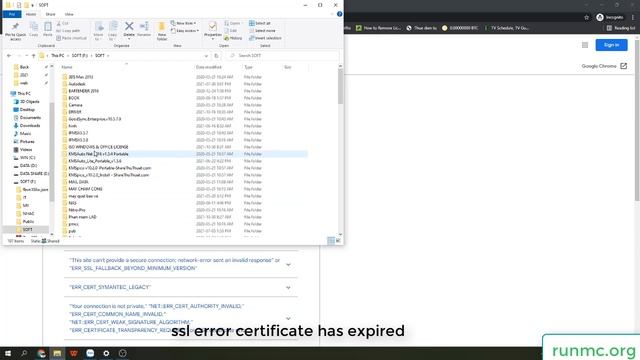Sort by the Type column header
The width and height of the screenshot is (640, 360).
tap(248, 67)
